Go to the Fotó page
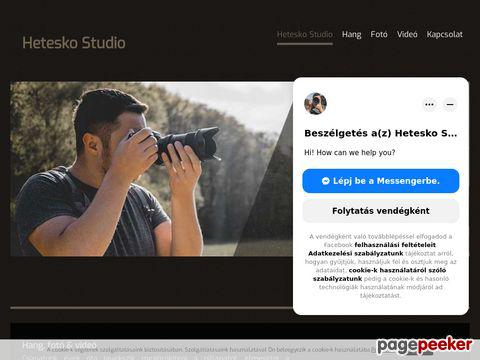This screenshot has height=360, width=480. pyautogui.click(x=379, y=34)
